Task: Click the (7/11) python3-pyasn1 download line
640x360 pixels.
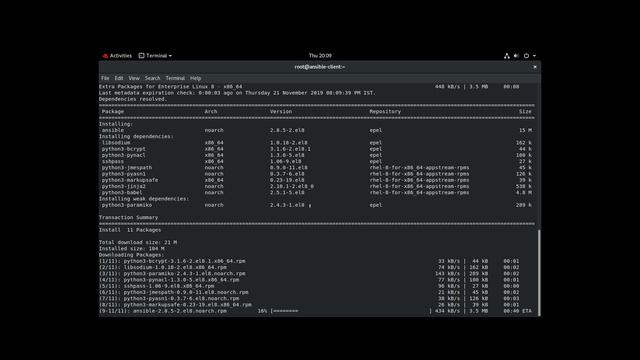Action: (x=309, y=298)
